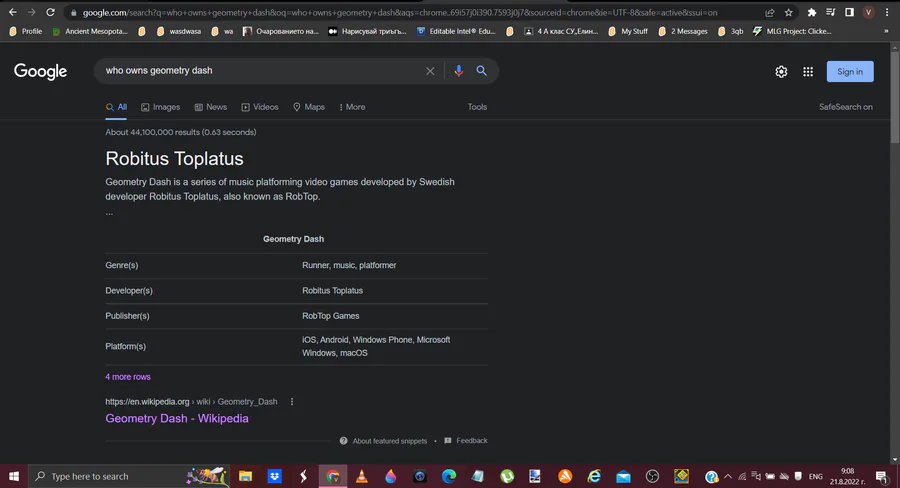Open Dropbox from the taskbar
Image resolution: width=900 pixels, height=488 pixels.
pos(274,476)
